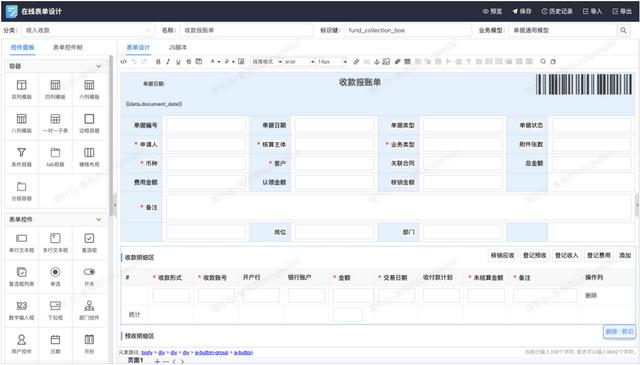Add the 日期 date control
The width and height of the screenshot is (640, 365).
[55, 344]
